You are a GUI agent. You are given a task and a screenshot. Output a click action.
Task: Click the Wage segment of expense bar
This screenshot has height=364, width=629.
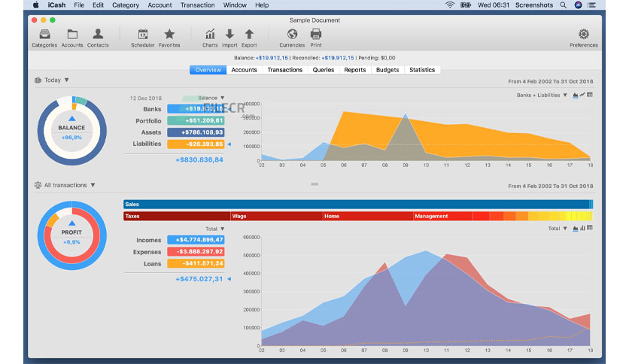point(277,216)
